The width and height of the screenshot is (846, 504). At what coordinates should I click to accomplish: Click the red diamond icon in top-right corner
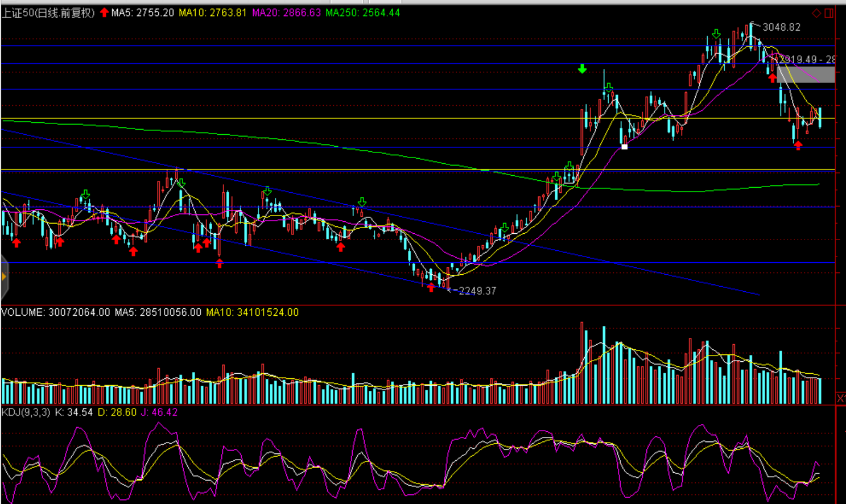816,13
